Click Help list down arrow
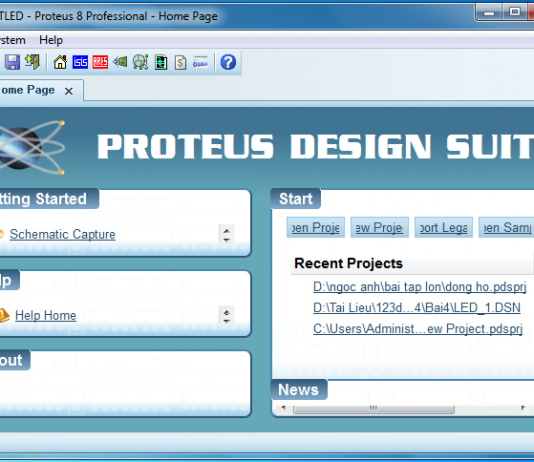Image resolution: width=534 pixels, height=462 pixels. click(226, 320)
